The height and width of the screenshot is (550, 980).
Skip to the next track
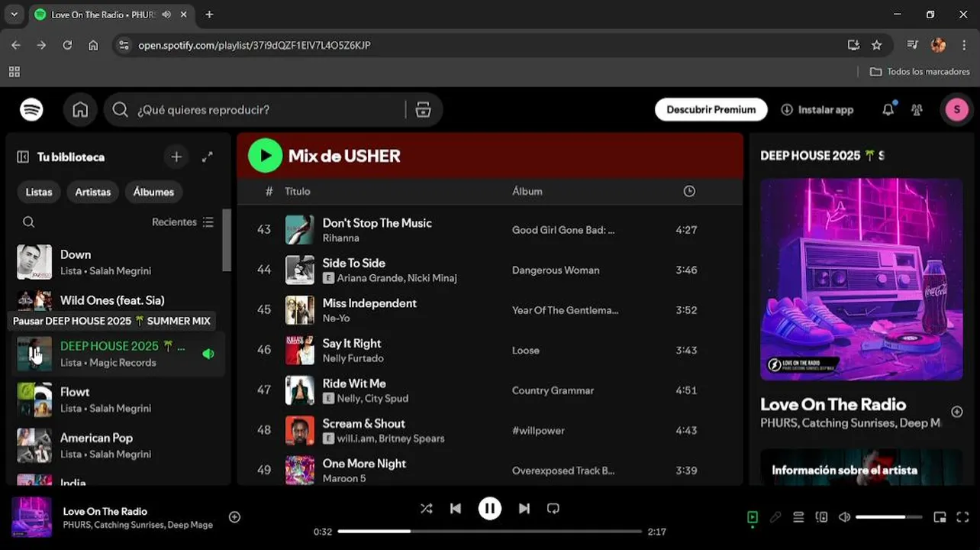pos(524,509)
